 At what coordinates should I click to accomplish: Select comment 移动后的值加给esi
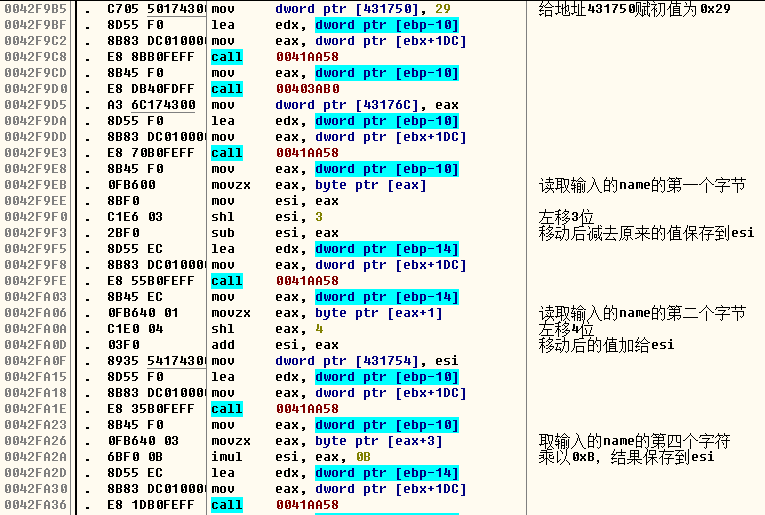point(606,345)
